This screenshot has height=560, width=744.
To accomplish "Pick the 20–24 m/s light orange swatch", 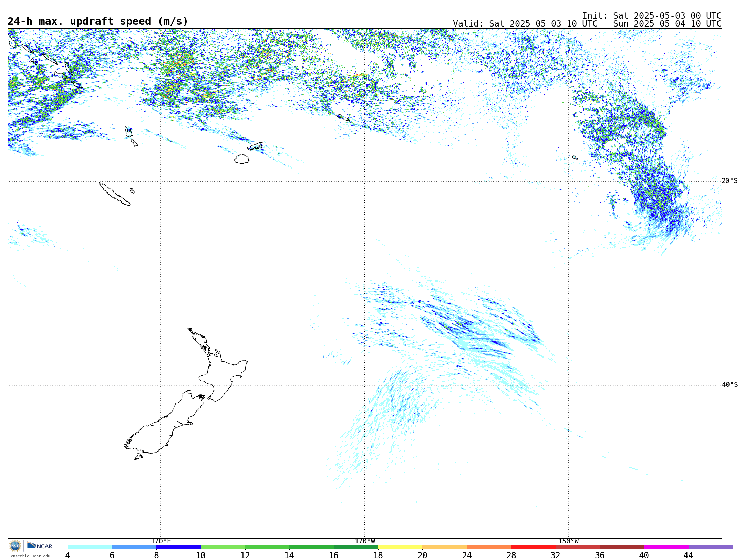I will (445, 547).
